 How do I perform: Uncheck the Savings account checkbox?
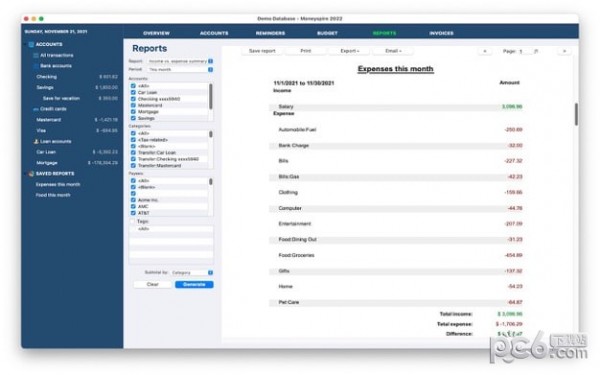[133, 118]
